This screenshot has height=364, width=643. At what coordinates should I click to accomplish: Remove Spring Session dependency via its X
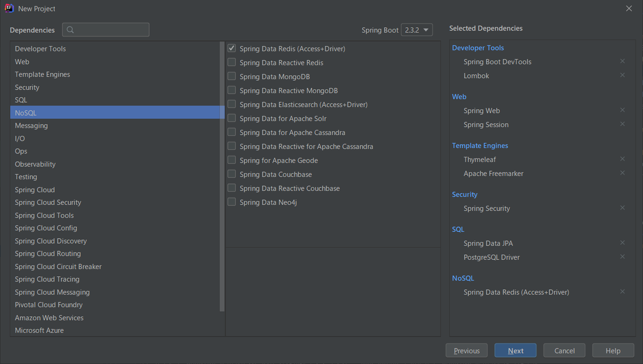(622, 124)
